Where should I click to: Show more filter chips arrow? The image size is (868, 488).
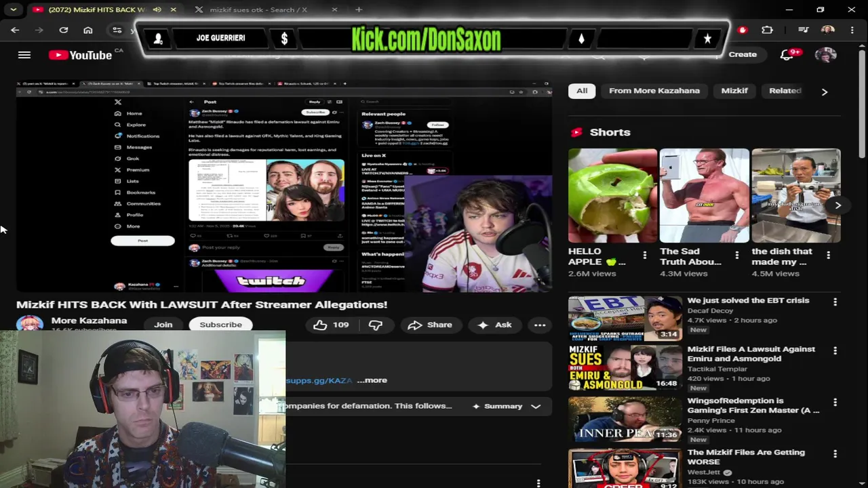[825, 91]
